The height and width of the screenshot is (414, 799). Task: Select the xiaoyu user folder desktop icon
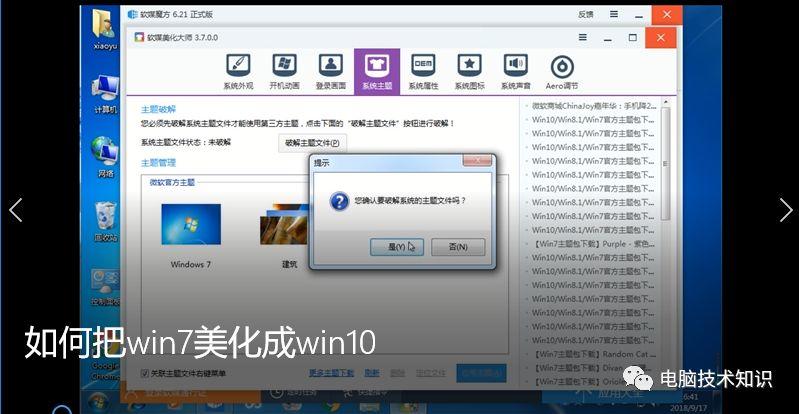tap(105, 30)
